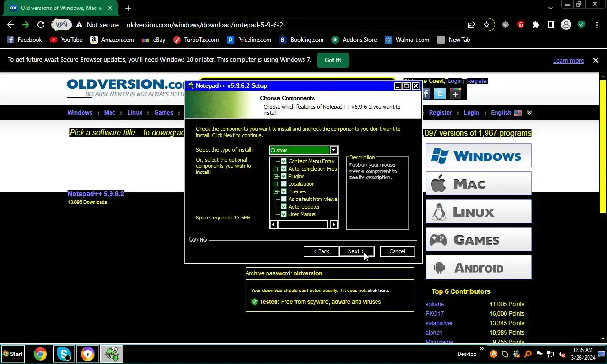The width and height of the screenshot is (607, 364).
Task: Click the component list right scroll arrow
Action: point(334,225)
